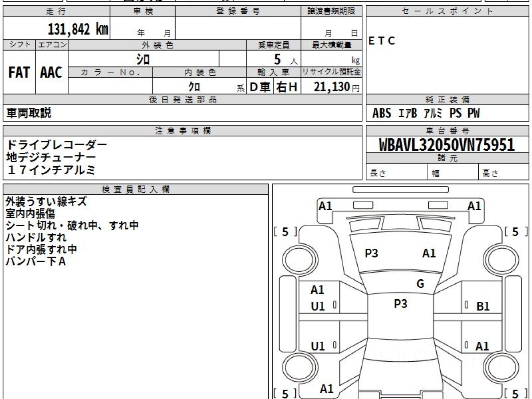The image size is (532, 399).
Task: Select the G mark on the windshield
Action: (420, 284)
